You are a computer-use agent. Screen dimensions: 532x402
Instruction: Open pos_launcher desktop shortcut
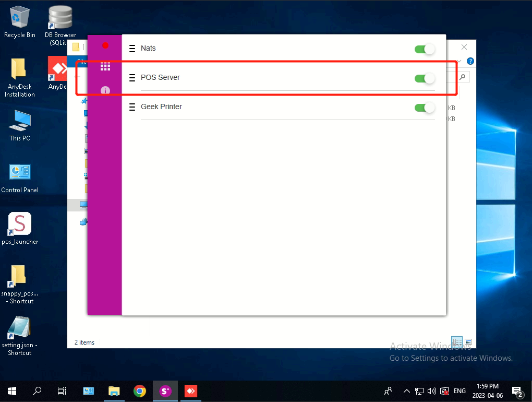(x=20, y=224)
